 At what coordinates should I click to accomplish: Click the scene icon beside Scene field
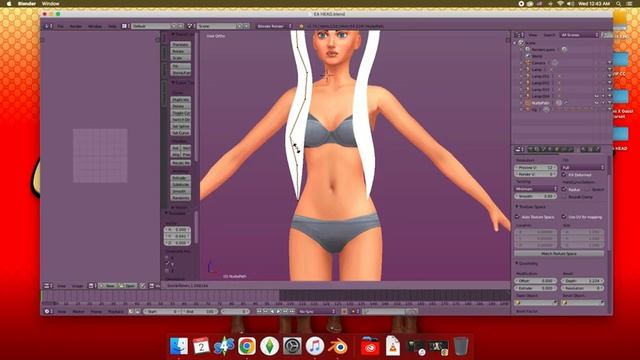point(190,26)
